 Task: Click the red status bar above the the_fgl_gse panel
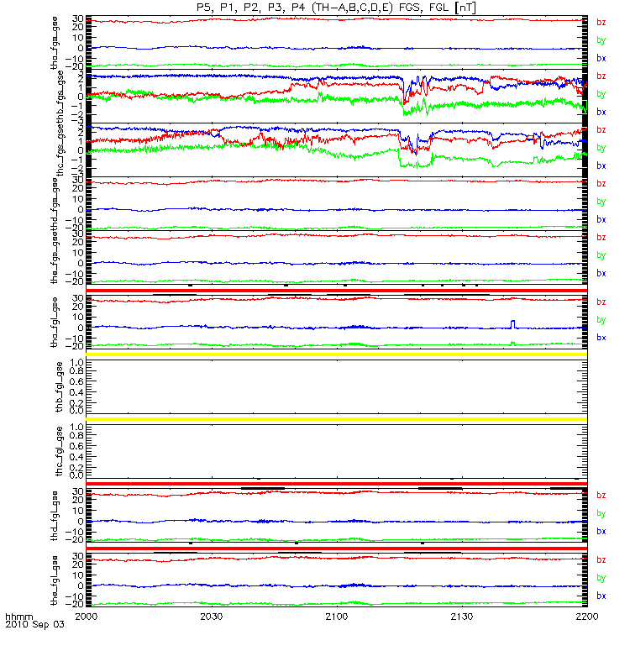pos(337,549)
